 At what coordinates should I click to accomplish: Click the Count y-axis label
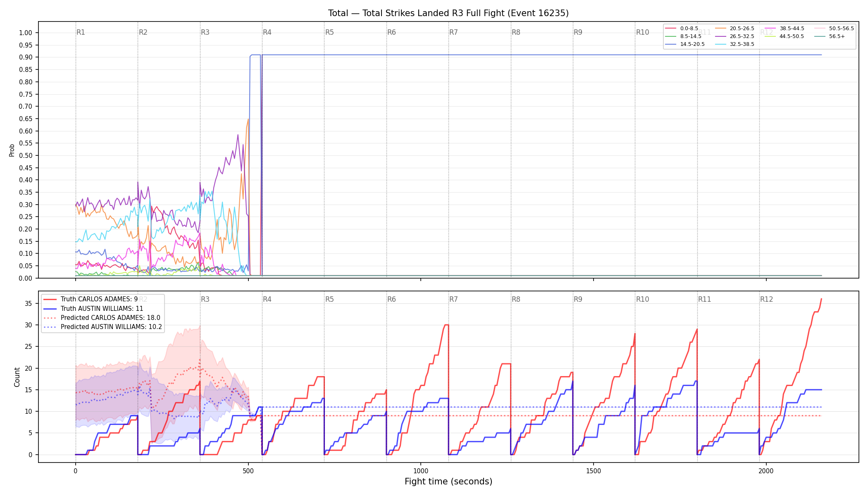point(17,377)
